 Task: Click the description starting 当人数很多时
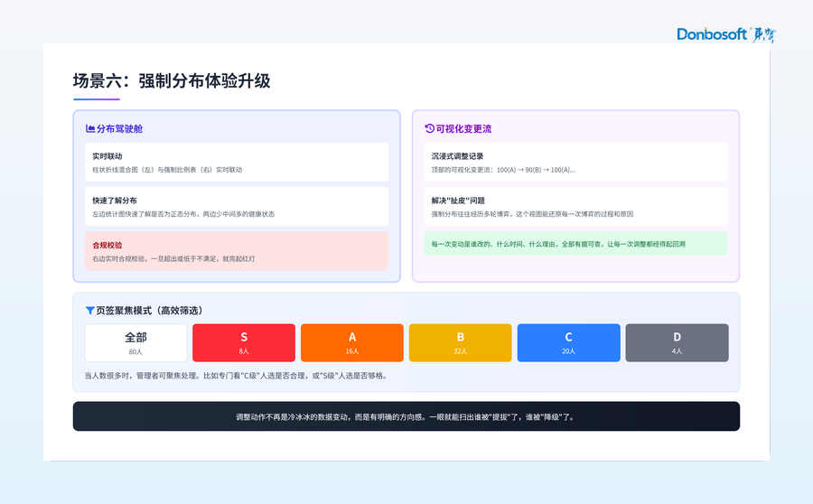pos(237,376)
